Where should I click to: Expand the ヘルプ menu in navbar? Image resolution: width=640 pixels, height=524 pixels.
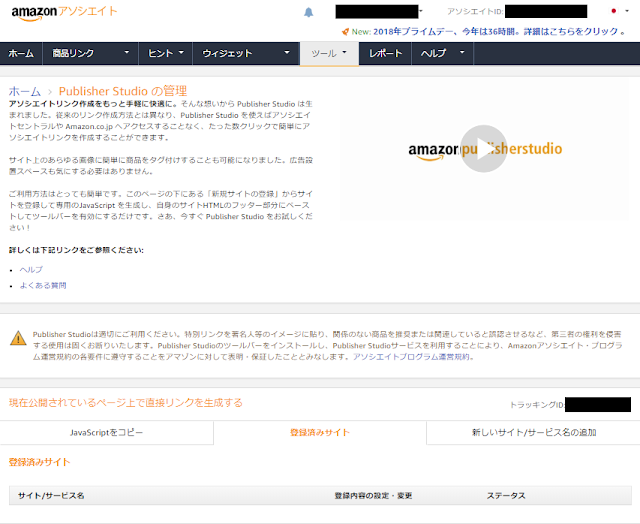(x=442, y=53)
